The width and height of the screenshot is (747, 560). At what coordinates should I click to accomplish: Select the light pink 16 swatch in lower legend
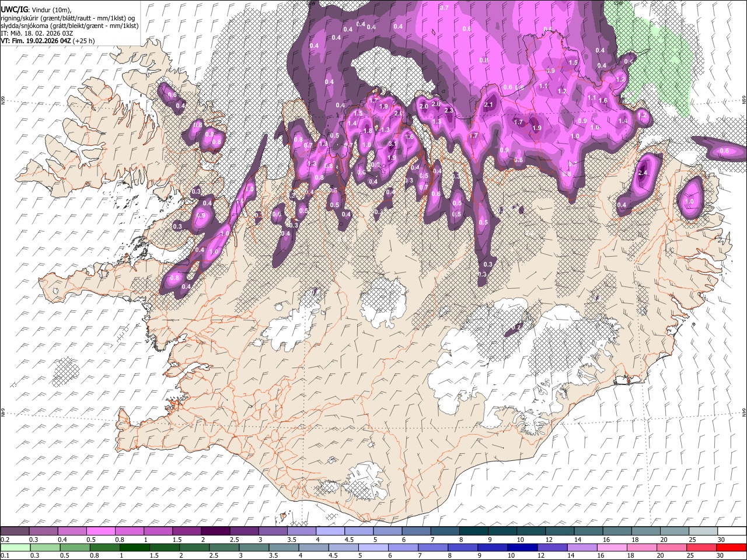[611, 547]
